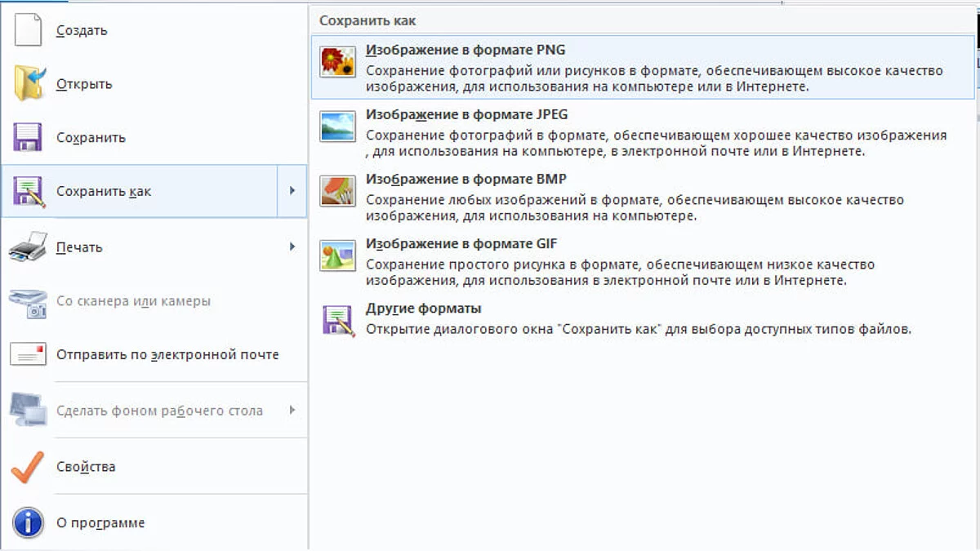Click the printer icon for Печать
Image resolution: width=980 pixels, height=551 pixels.
pyautogui.click(x=29, y=247)
